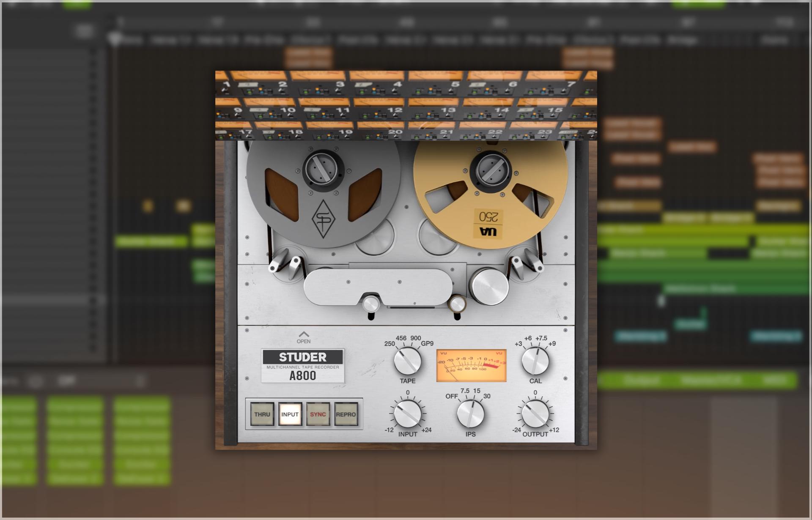The image size is (812, 520).
Task: Click the STUDER A800 name badge
Action: point(303,366)
